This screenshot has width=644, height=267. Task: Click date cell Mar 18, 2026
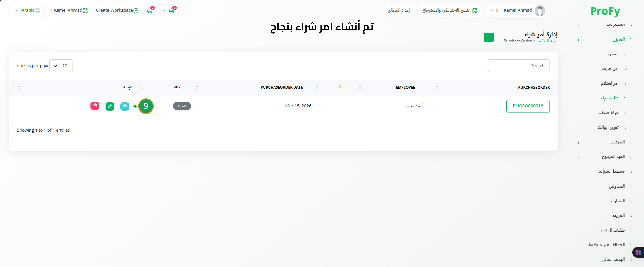pos(298,106)
